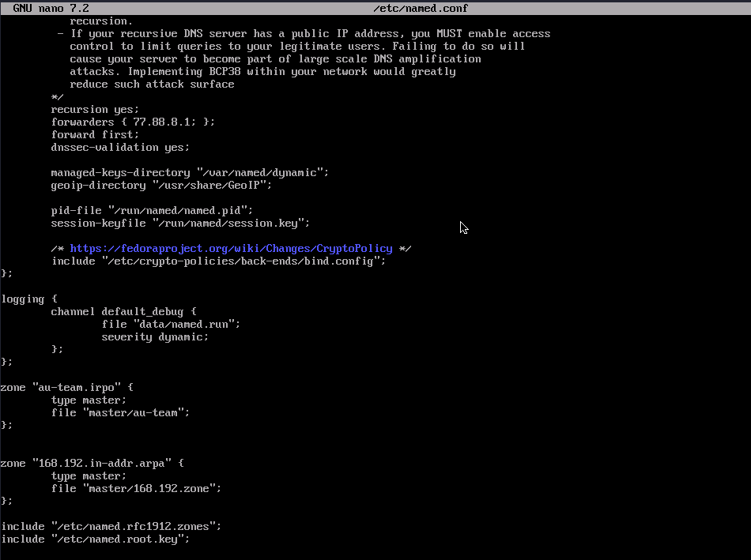Click the include named.rfc1912.zones line

click(x=111, y=527)
